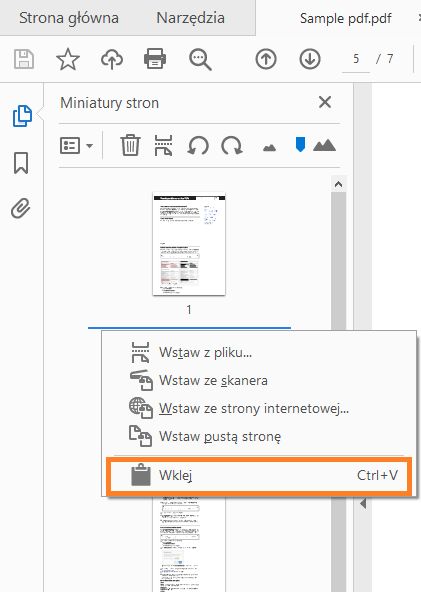The image size is (421, 592).
Task: Choose Wstaw ze strony internetowej... option
Action: pyautogui.click(x=259, y=409)
